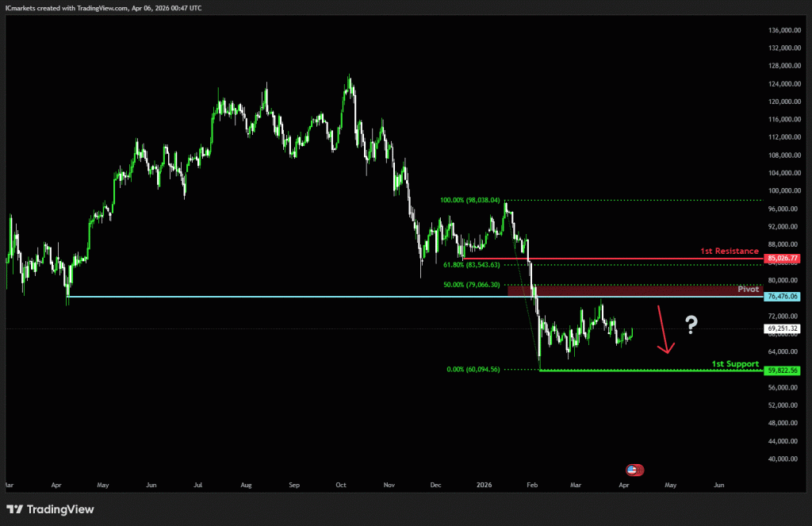
Task: Click the gray question mark symbol
Action: pyautogui.click(x=691, y=323)
